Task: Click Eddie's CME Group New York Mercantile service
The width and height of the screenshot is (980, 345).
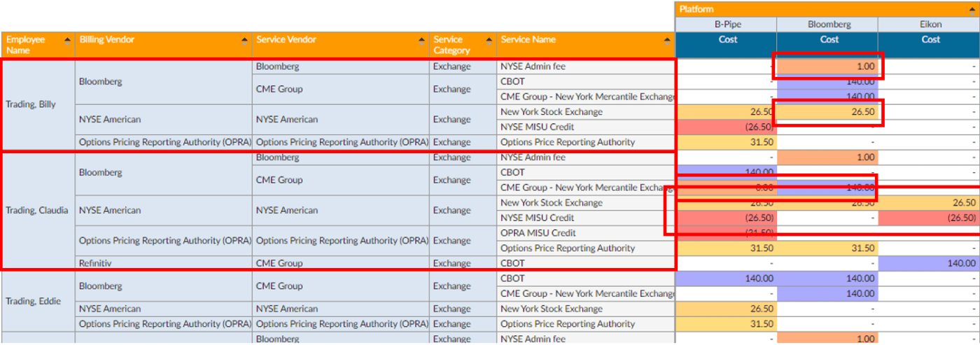Action: point(586,293)
